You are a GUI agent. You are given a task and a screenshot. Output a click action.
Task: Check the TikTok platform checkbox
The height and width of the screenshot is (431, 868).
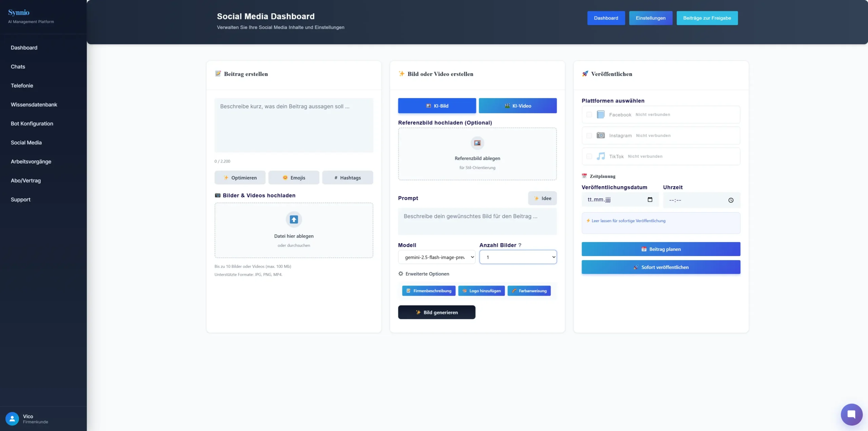[x=589, y=156]
